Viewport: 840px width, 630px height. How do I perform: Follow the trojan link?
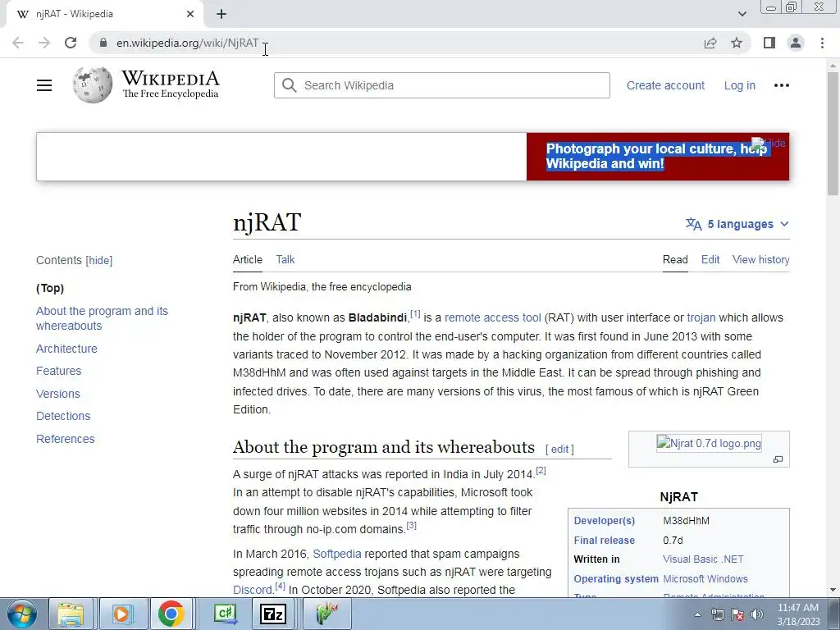click(x=701, y=317)
